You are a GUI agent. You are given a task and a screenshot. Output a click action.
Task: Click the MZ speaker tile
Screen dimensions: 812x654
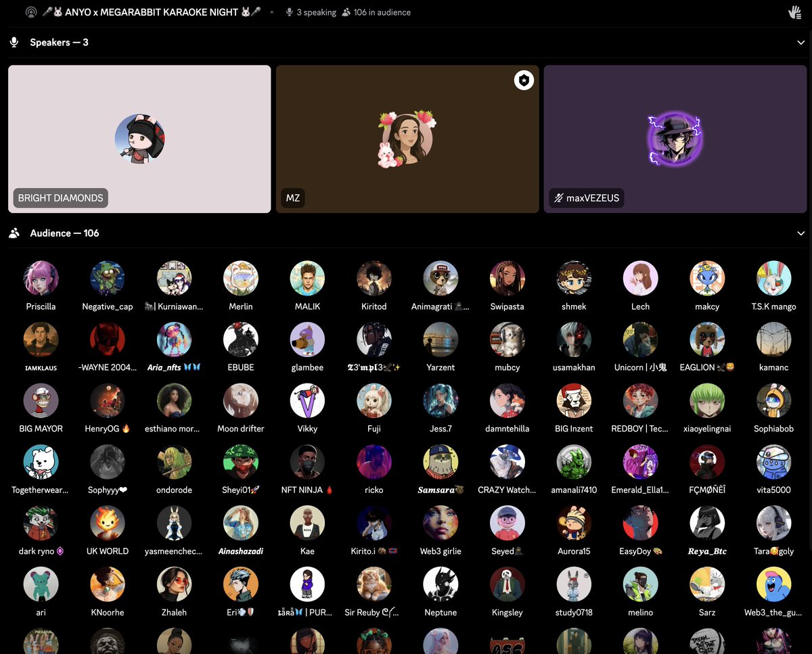407,139
